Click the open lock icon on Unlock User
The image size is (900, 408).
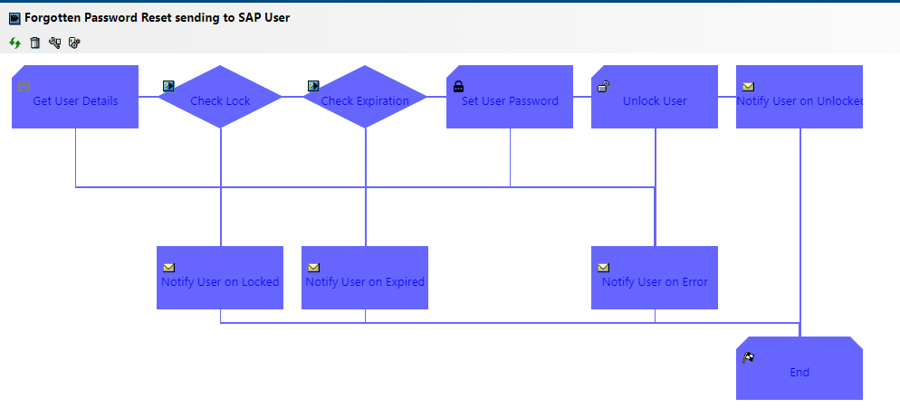(603, 86)
